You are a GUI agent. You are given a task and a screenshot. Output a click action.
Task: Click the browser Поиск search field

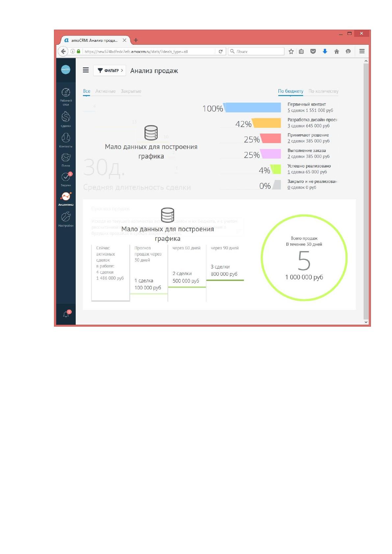point(256,51)
